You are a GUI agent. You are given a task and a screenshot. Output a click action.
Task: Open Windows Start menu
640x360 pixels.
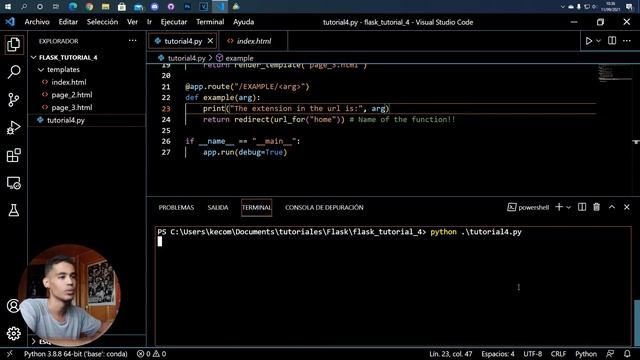pos(8,7)
